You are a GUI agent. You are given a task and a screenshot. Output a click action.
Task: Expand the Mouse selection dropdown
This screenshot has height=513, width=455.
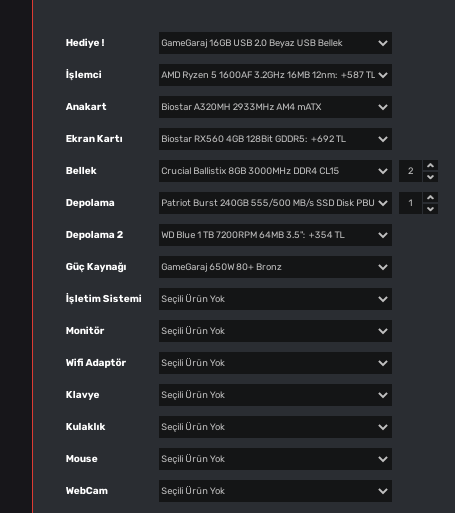pyautogui.click(x=275, y=459)
